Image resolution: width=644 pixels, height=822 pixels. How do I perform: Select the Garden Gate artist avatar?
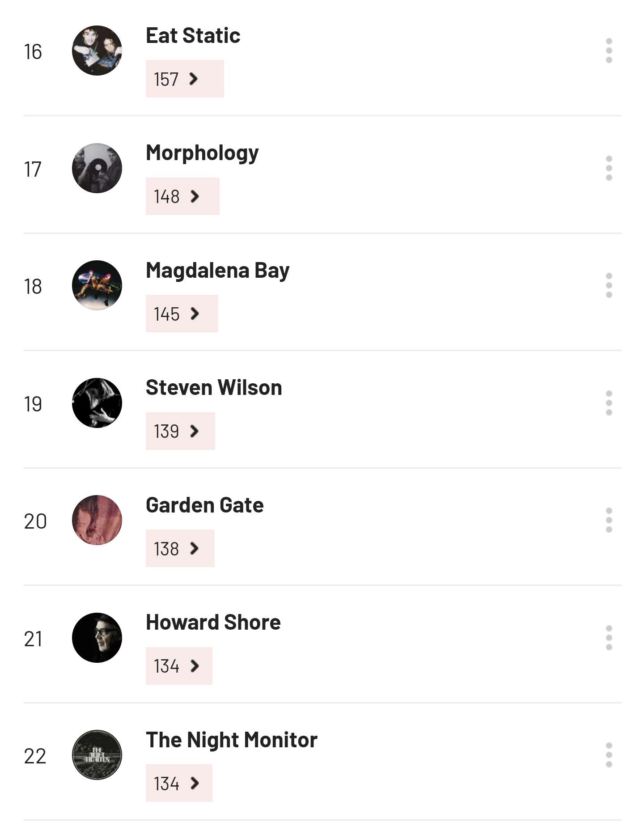(97, 520)
